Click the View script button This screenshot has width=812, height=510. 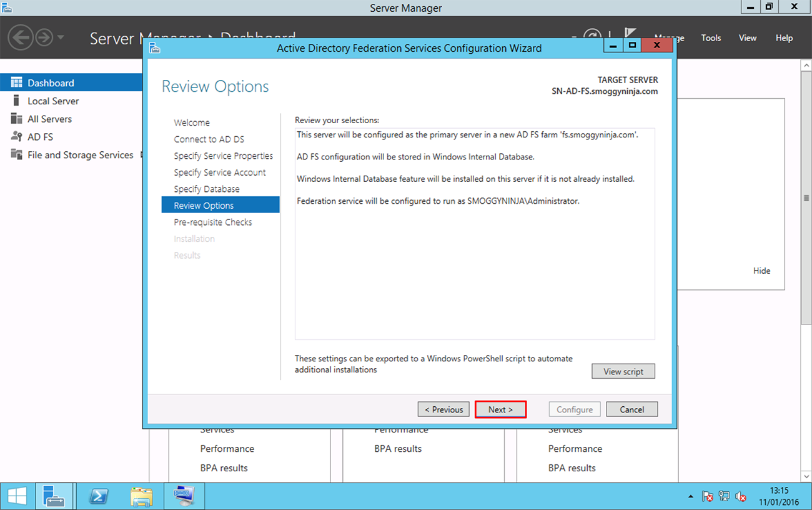coord(623,371)
